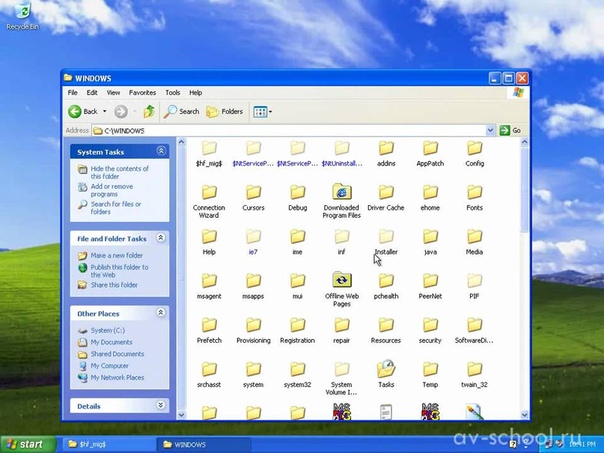Click Add or remove programs

(x=112, y=190)
